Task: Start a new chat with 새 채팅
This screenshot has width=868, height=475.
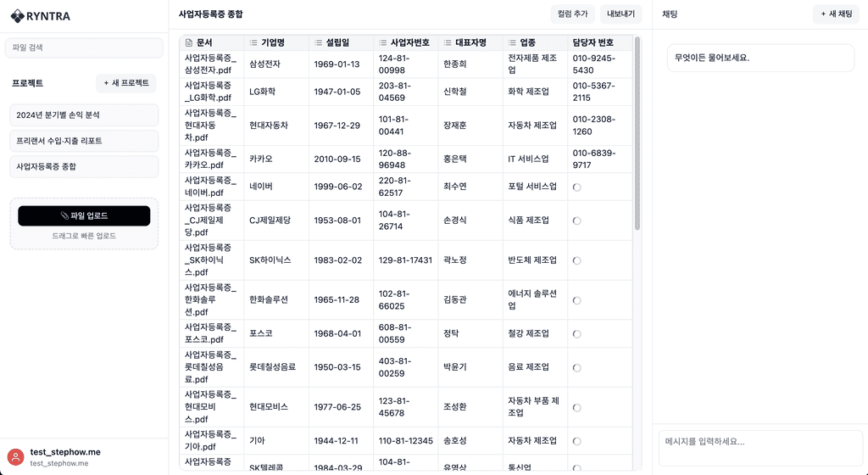Action: click(x=836, y=14)
